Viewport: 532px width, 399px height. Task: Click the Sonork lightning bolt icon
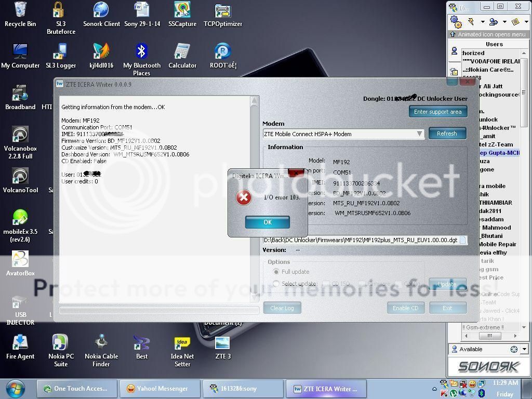(x=471, y=22)
